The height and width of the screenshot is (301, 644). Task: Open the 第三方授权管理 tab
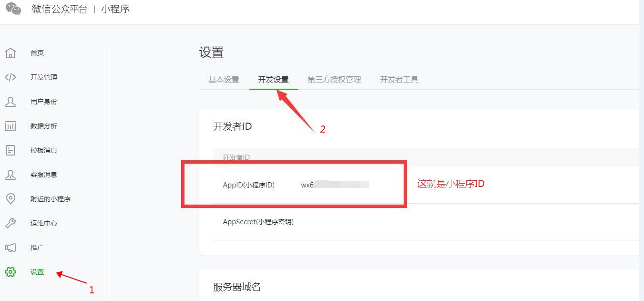point(335,80)
